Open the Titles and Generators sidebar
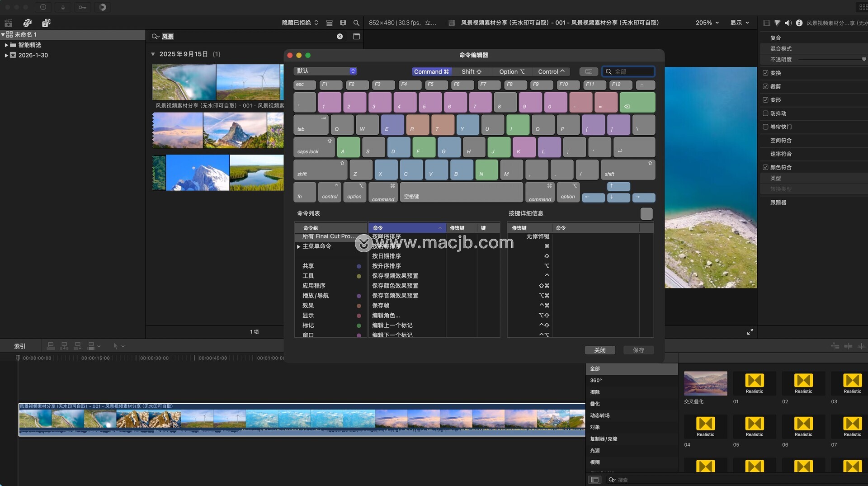 (x=46, y=23)
